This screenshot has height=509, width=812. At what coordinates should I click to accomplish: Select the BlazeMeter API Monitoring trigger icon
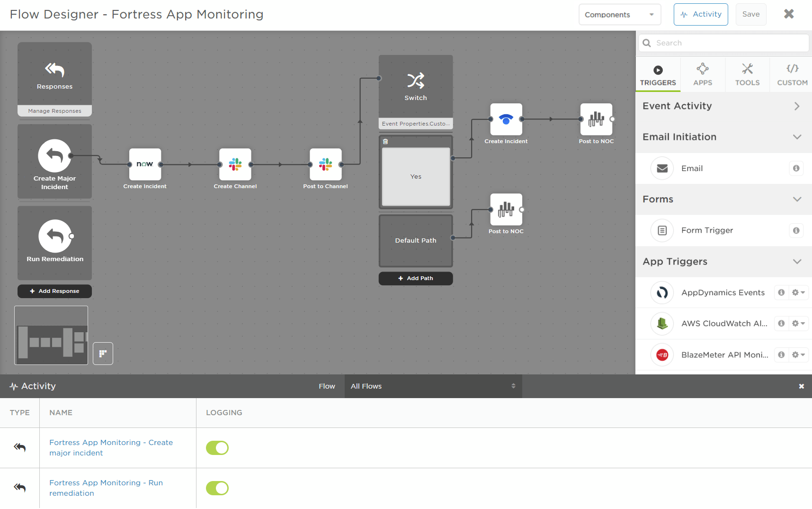tap(662, 354)
